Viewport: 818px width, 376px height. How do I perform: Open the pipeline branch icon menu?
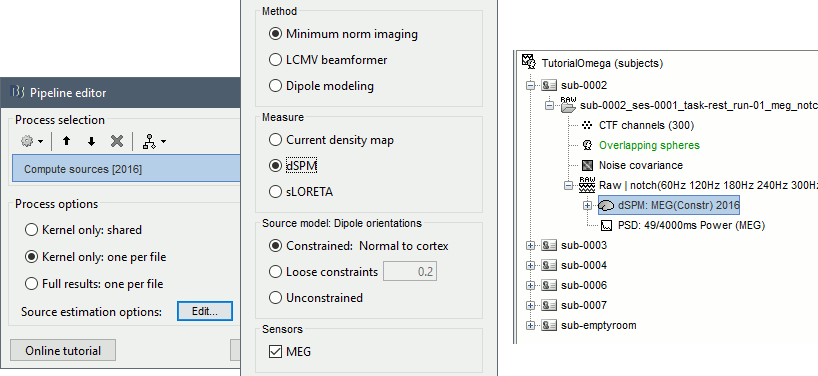[154, 141]
